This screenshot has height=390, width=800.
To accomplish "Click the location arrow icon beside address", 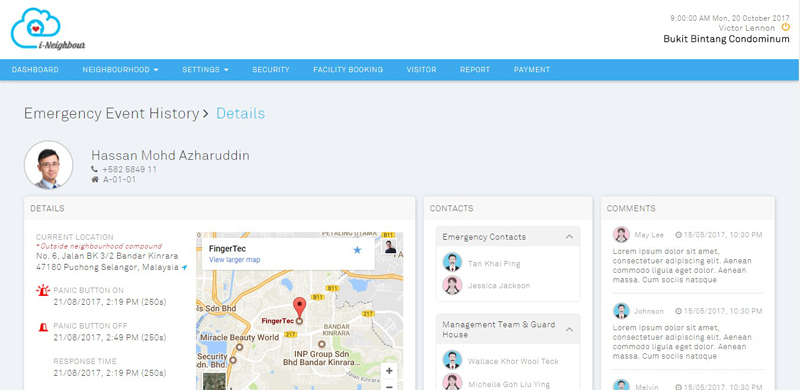I will [184, 267].
